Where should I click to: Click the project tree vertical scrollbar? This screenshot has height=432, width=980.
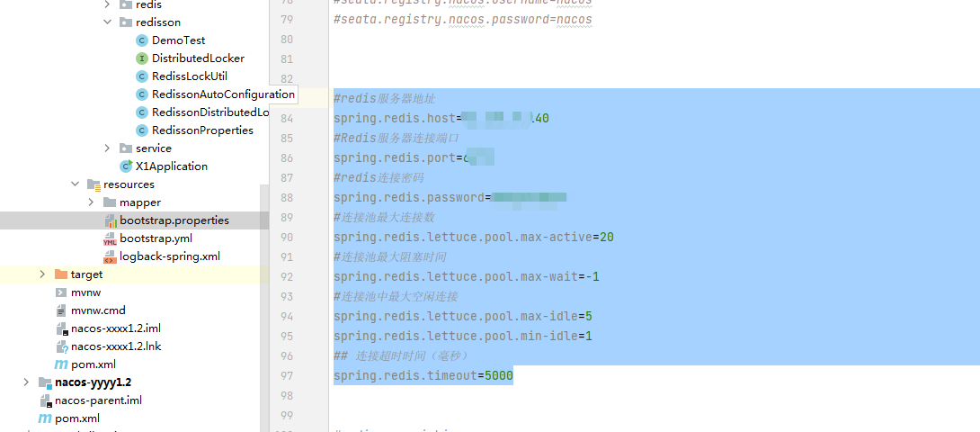(x=264, y=306)
